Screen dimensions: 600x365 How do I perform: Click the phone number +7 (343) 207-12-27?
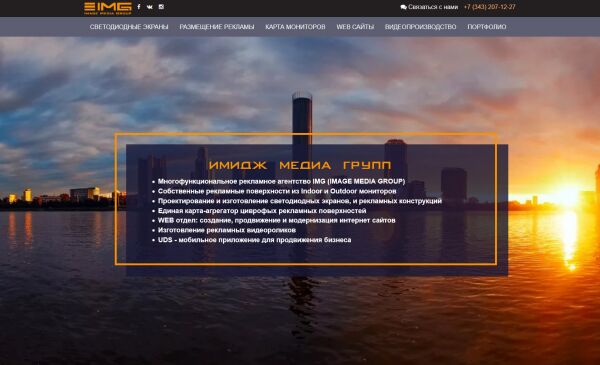pyautogui.click(x=489, y=7)
